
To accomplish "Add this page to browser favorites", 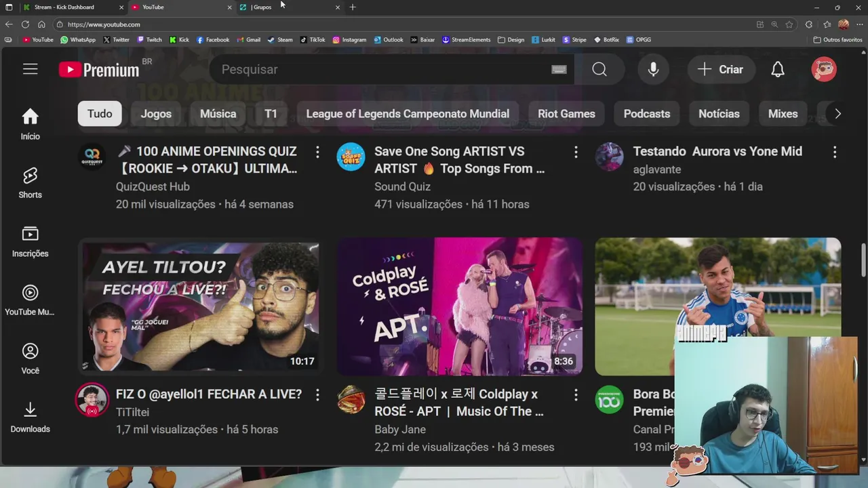I will click(x=789, y=24).
